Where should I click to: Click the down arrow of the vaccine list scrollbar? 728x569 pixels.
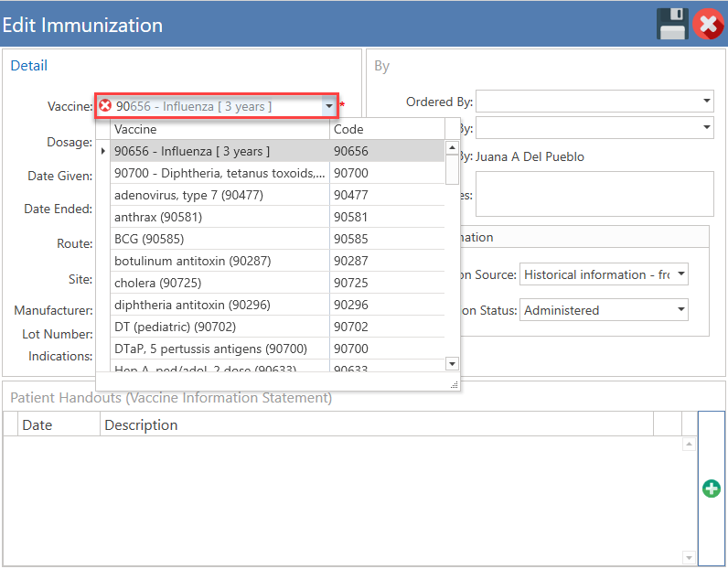click(452, 363)
